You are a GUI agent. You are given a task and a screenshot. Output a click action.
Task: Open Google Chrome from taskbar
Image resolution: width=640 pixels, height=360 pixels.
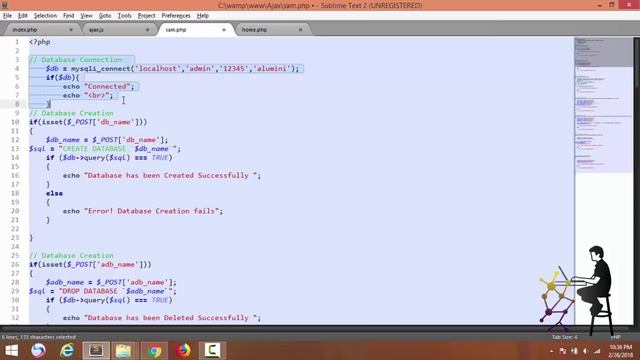pos(154,351)
